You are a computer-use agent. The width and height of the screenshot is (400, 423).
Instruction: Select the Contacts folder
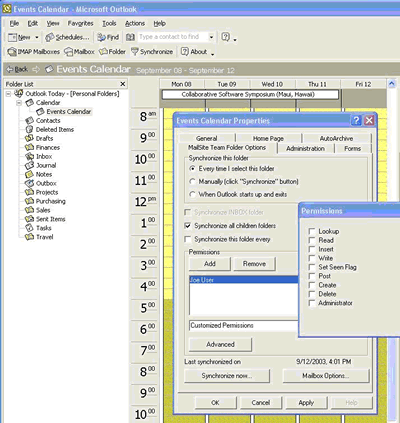pos(43,121)
